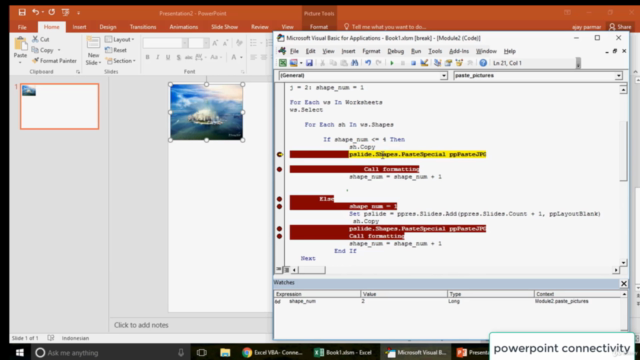Click Save icon in PowerPoint quick access toolbar
The image size is (640, 360).
(x=22, y=12)
